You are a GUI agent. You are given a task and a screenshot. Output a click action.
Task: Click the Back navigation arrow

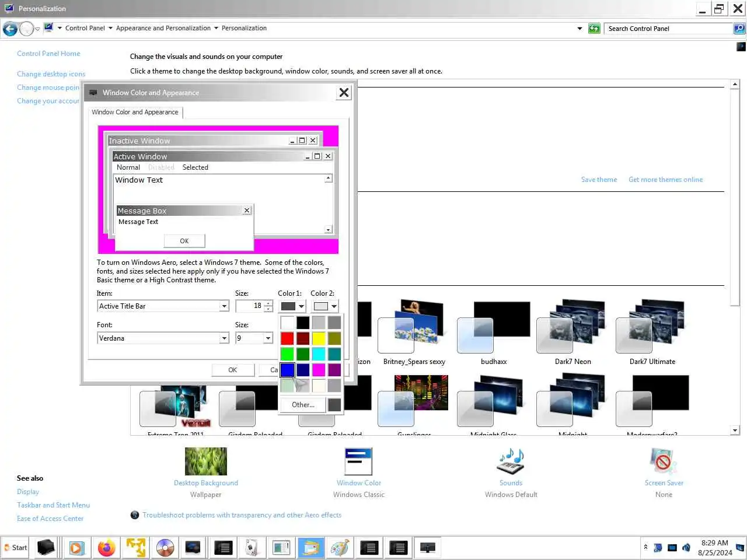tap(10, 28)
